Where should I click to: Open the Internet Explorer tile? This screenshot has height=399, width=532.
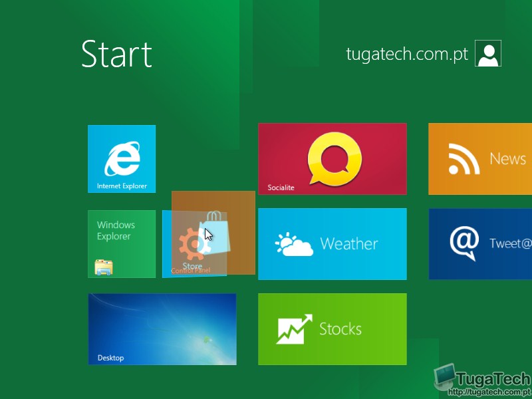pyautogui.click(x=122, y=159)
